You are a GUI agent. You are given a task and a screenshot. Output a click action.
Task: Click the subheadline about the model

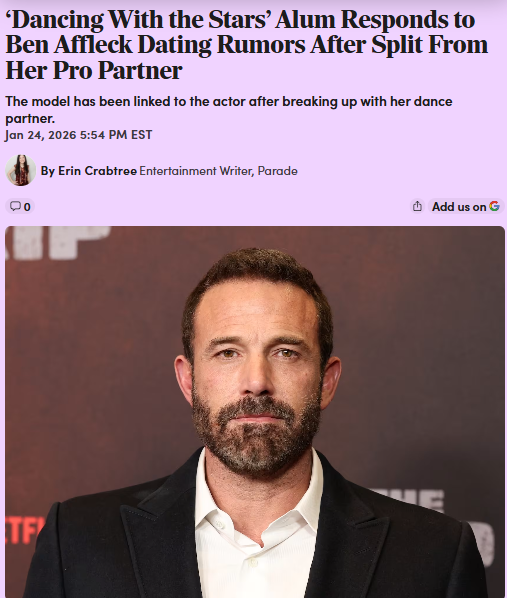tap(229, 109)
